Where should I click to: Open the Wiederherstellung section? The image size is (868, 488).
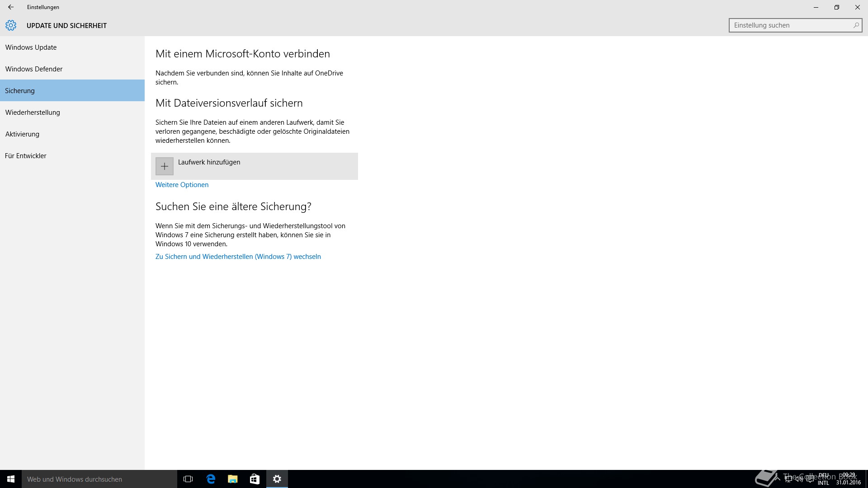(72, 112)
